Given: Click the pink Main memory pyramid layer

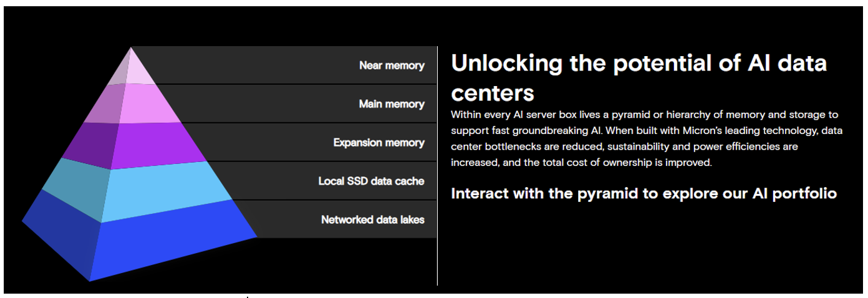Looking at the screenshot, I should [148, 103].
